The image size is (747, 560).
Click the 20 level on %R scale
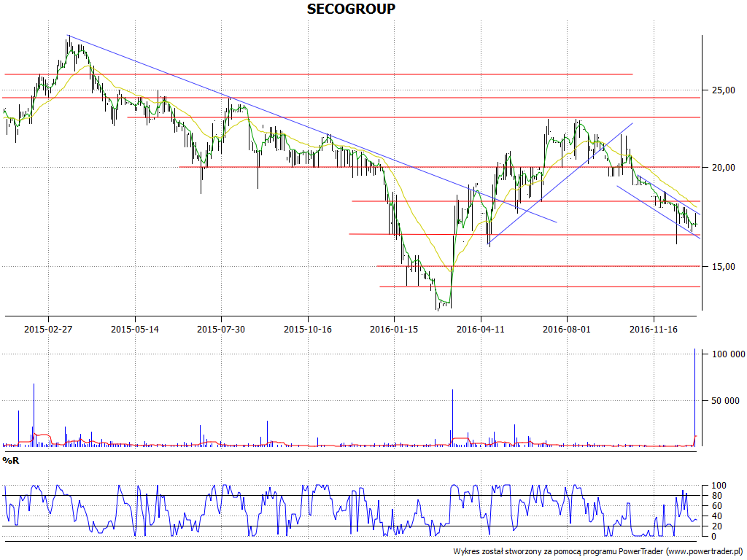pyautogui.click(x=718, y=526)
